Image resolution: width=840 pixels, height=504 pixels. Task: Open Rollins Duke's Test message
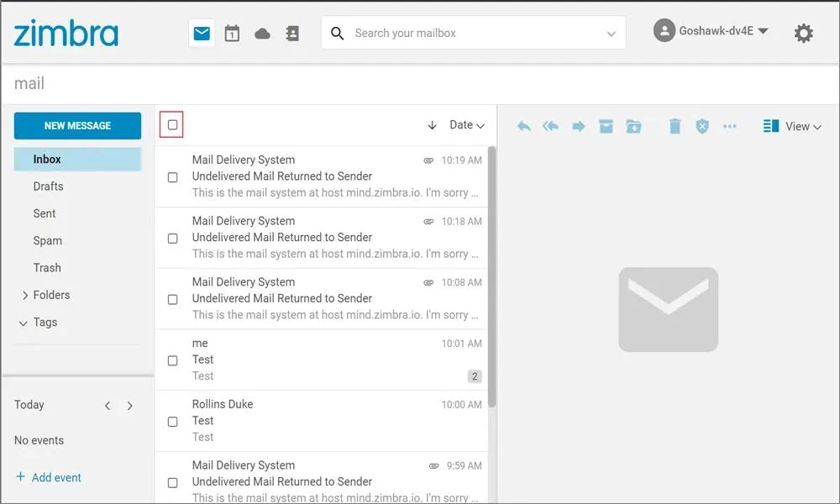[322, 421]
